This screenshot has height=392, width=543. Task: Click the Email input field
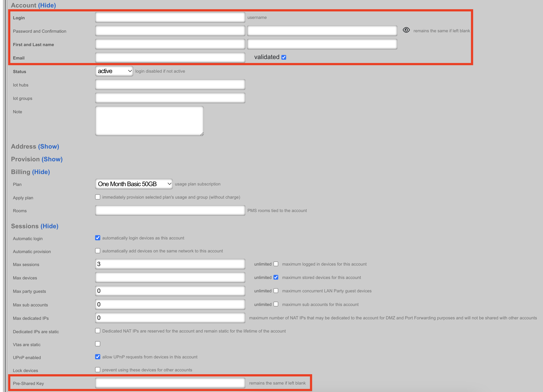[170, 58]
